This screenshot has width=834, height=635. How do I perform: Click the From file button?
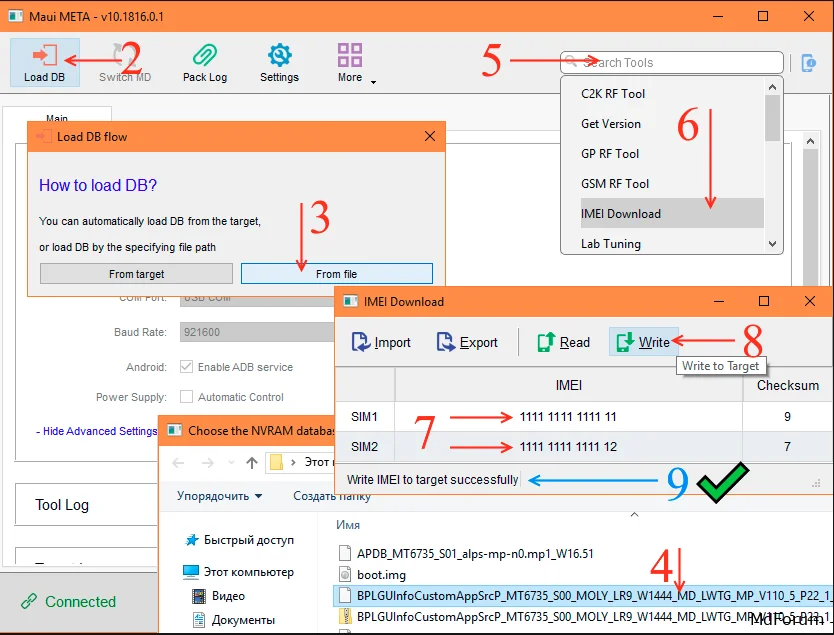[336, 274]
